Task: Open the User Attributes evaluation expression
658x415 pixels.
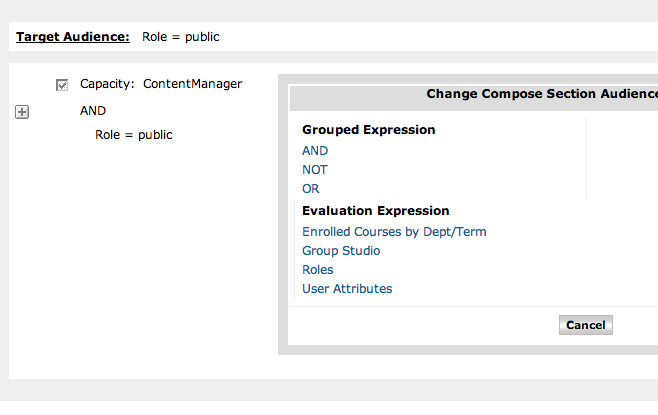Action: point(347,289)
